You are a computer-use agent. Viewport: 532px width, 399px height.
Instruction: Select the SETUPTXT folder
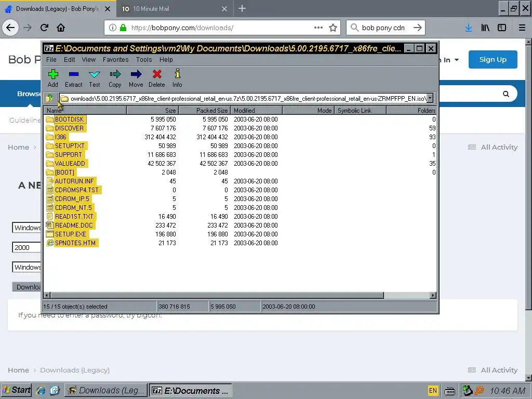coord(70,146)
